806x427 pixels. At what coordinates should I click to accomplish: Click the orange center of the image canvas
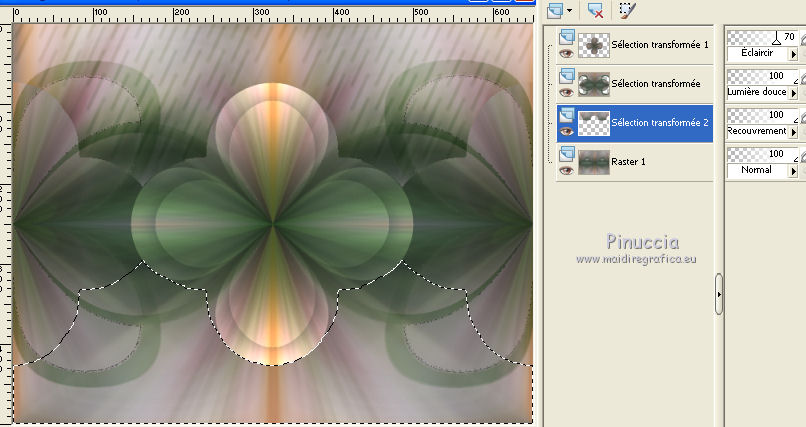click(273, 224)
